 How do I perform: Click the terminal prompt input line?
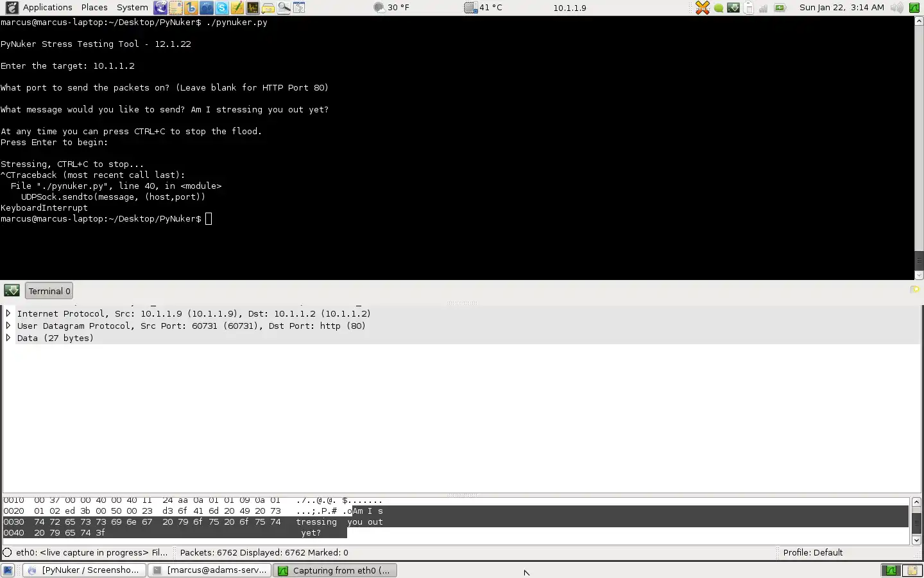[x=107, y=219]
